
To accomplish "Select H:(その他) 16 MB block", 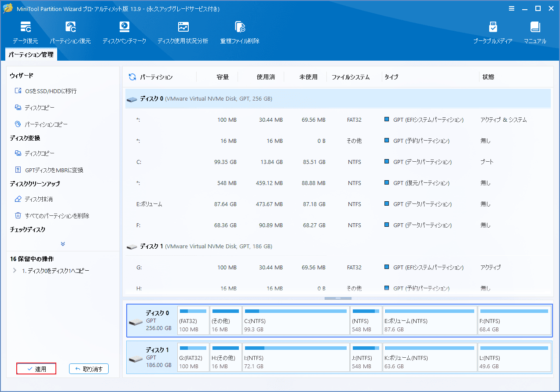I will coord(226,357).
